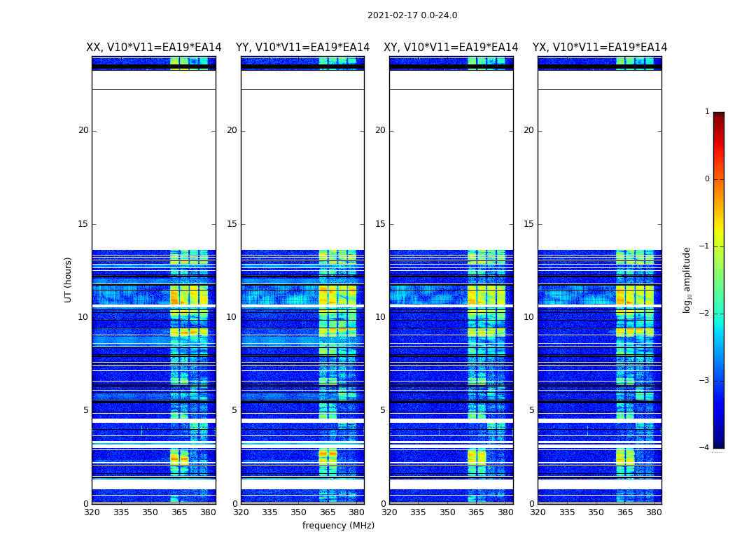
Task: Click the colorbar tick label 0
Action: coord(707,179)
